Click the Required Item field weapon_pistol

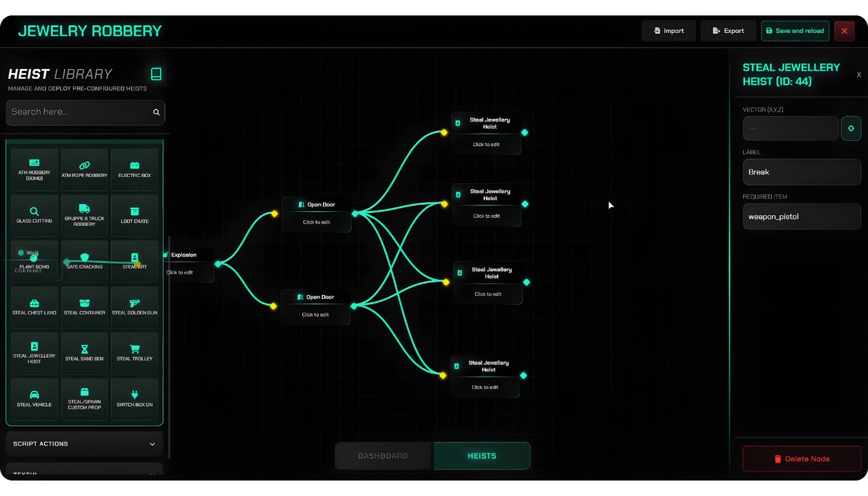[x=801, y=217]
